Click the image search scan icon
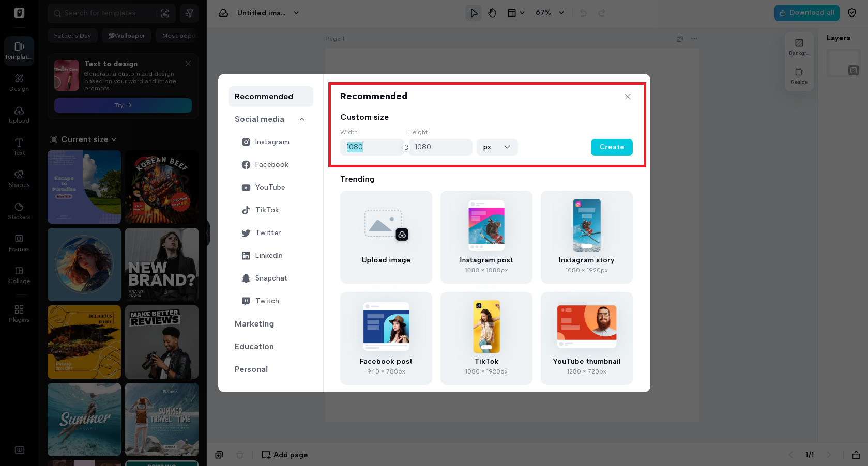 pos(165,13)
